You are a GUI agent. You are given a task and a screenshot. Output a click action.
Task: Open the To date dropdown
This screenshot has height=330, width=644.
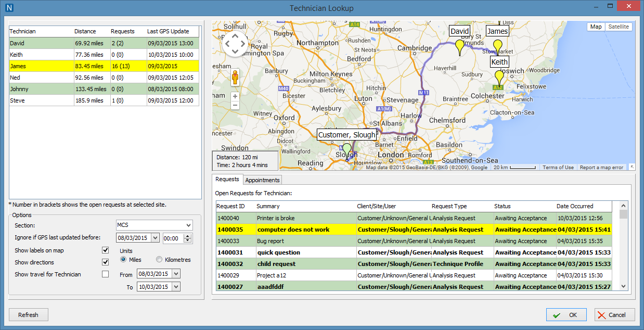click(x=175, y=287)
